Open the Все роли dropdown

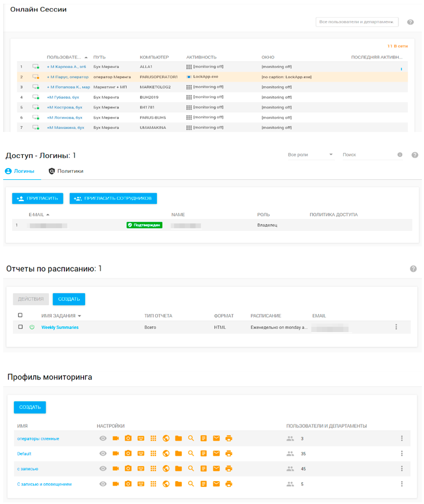(x=310, y=155)
